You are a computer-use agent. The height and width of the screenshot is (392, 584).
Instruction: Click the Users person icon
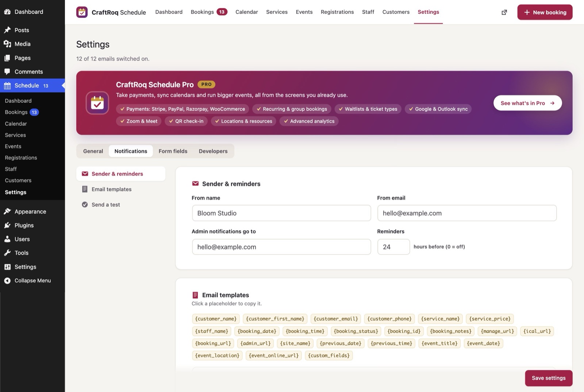pyautogui.click(x=7, y=239)
